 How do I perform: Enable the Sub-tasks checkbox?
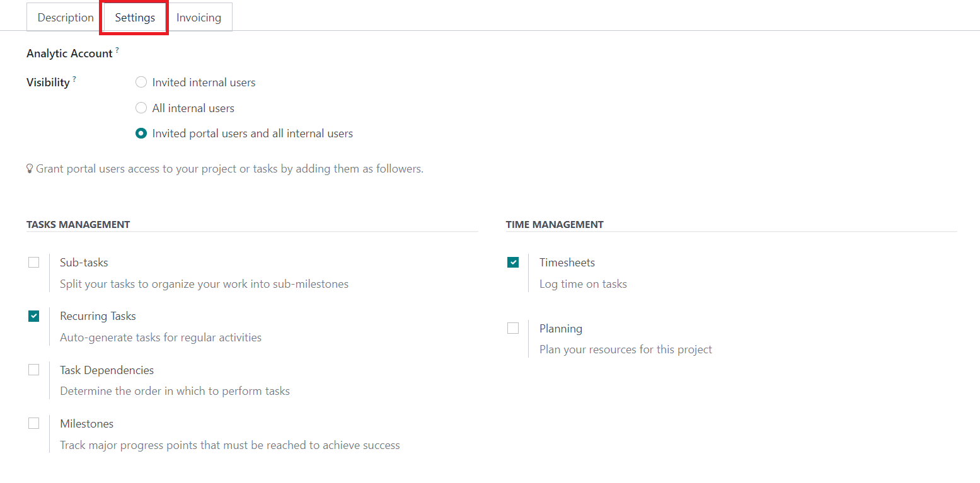[x=34, y=263]
